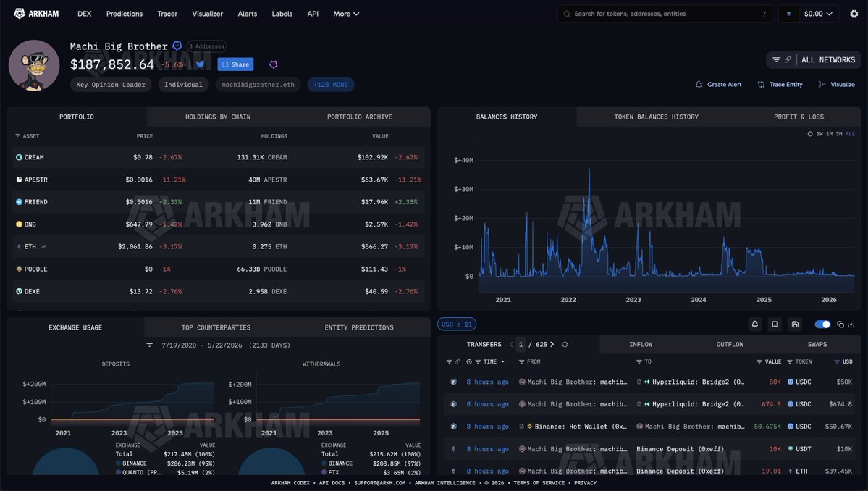The width and height of the screenshot is (868, 491).
Task: Open the settings gear icon
Action: [854, 14]
